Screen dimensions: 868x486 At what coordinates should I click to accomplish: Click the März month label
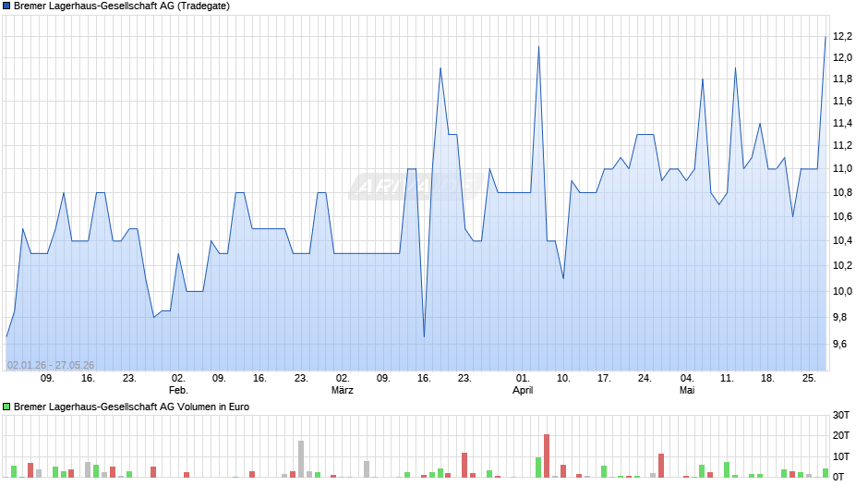[x=342, y=390]
